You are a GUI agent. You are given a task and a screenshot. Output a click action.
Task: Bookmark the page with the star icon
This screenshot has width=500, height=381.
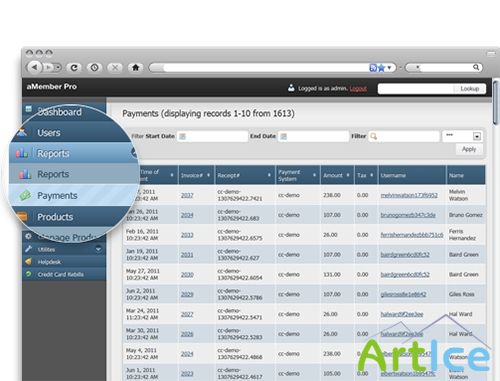(381, 68)
